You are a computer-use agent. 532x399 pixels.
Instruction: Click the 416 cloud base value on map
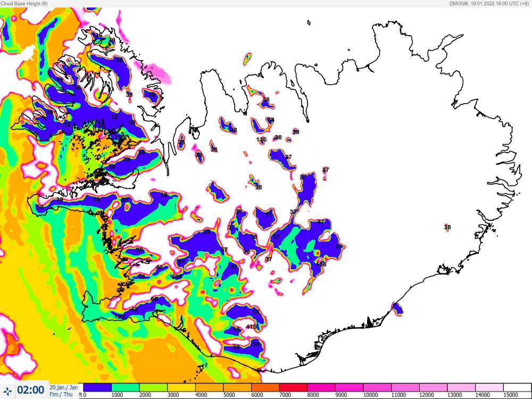click(x=251, y=327)
